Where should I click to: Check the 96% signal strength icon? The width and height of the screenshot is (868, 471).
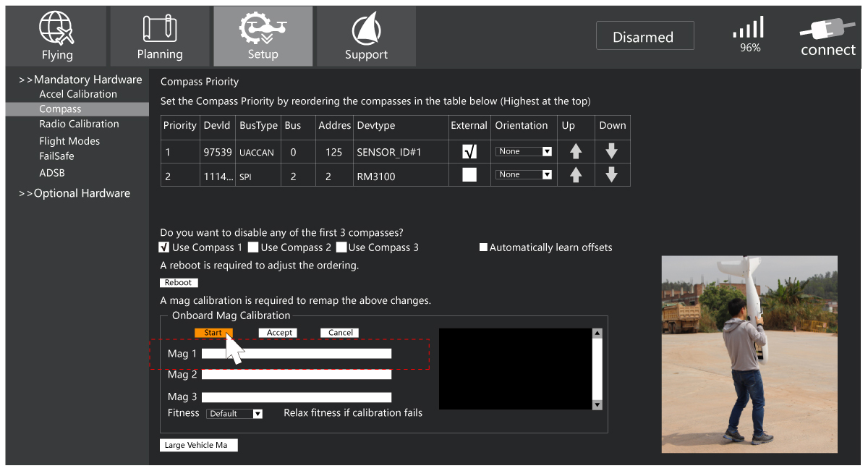pos(749,35)
